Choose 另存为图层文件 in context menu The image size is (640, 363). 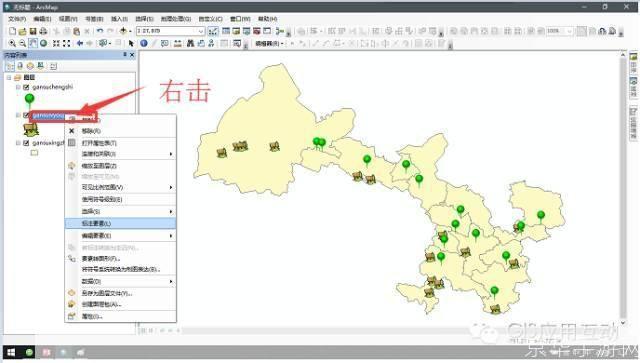pyautogui.click(x=120, y=293)
